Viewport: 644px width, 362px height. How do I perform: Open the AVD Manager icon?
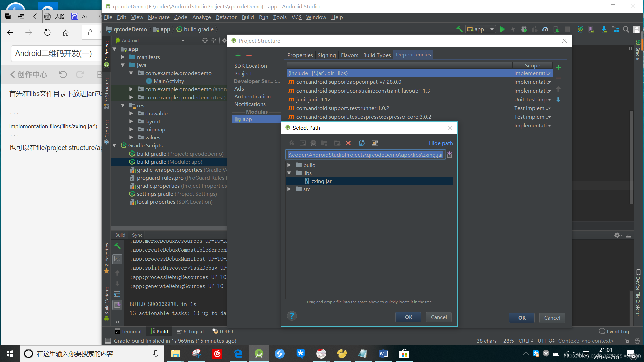point(591,29)
